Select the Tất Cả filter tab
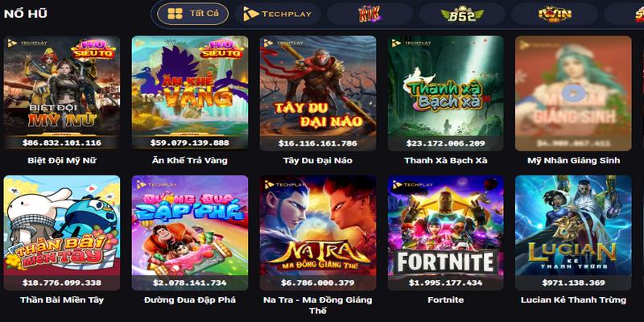 [192, 14]
